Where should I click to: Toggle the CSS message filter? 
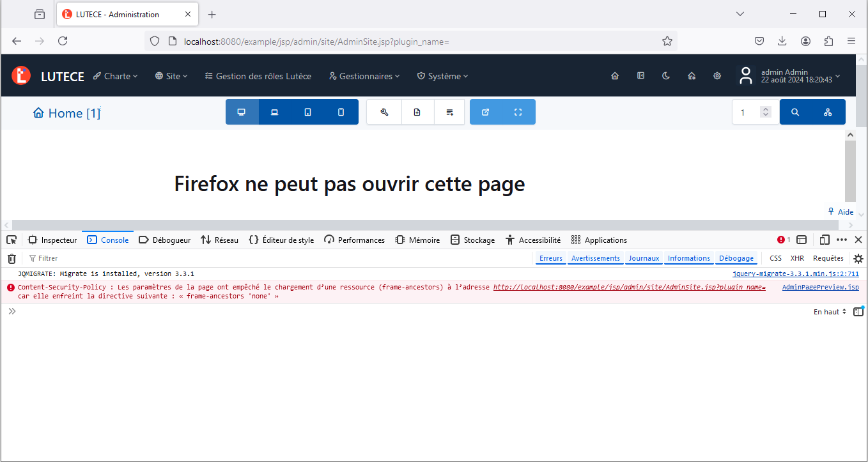coord(775,258)
